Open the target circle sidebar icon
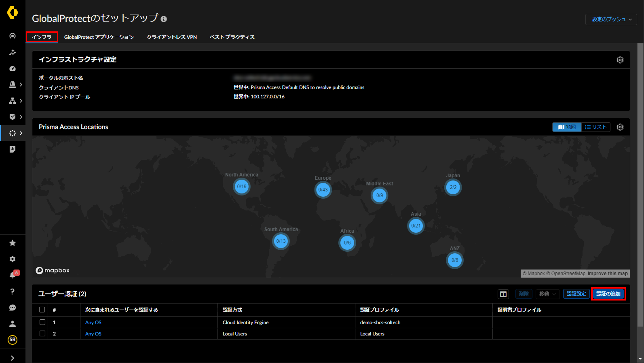Image resolution: width=644 pixels, height=363 pixels. tap(12, 36)
